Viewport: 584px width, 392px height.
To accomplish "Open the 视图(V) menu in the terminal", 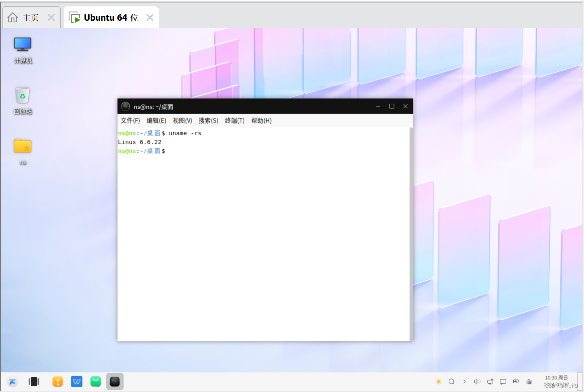I will (x=182, y=120).
